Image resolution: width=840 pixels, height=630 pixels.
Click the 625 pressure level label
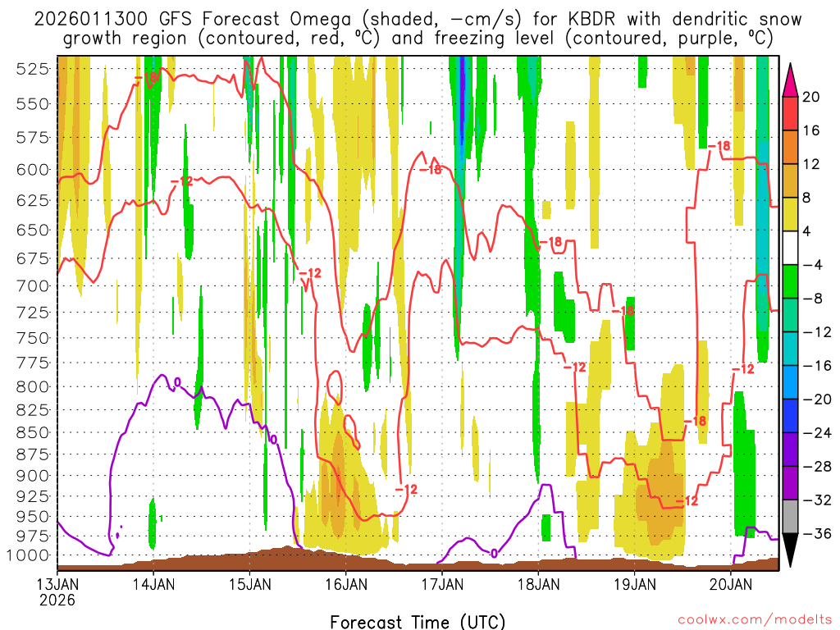point(32,200)
